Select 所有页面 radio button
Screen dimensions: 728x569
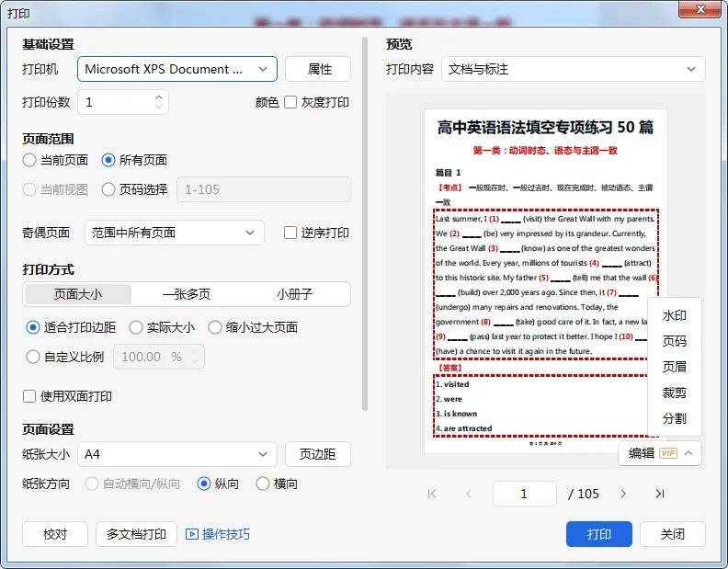click(x=108, y=160)
